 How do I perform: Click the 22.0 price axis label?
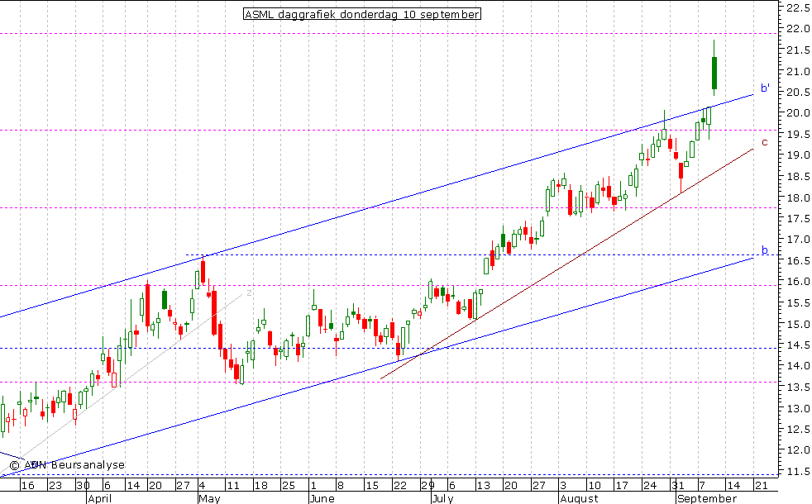[796, 29]
